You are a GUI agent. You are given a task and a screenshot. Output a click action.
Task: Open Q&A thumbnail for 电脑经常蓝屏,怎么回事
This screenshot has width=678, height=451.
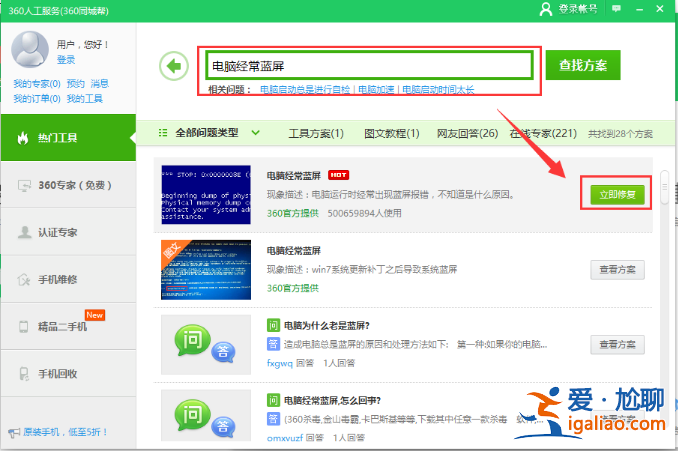206,416
